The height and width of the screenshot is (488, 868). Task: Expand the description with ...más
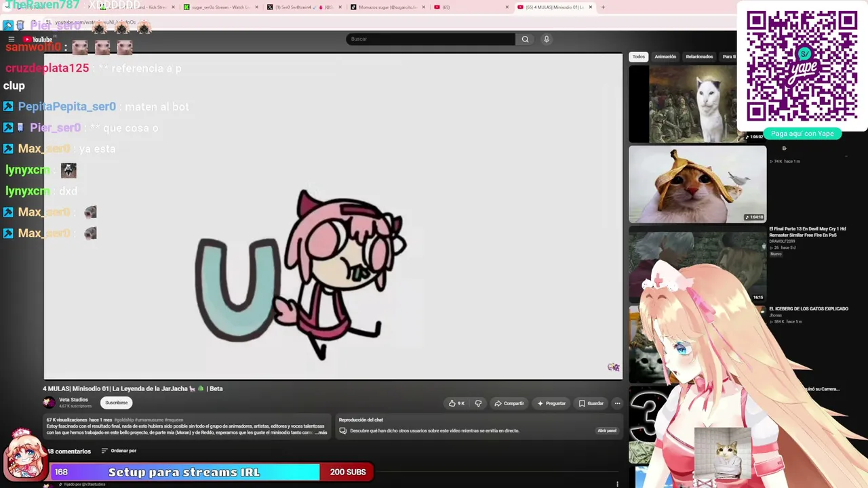coord(321,432)
